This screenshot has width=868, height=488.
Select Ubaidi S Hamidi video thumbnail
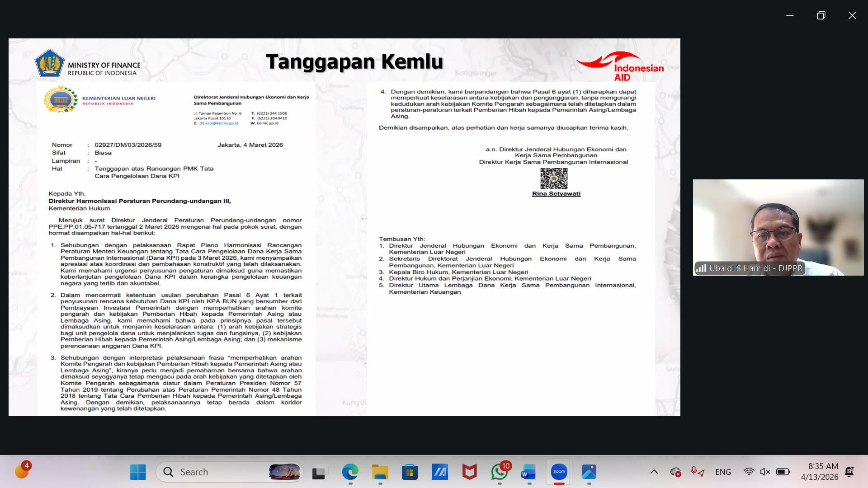pyautogui.click(x=778, y=227)
